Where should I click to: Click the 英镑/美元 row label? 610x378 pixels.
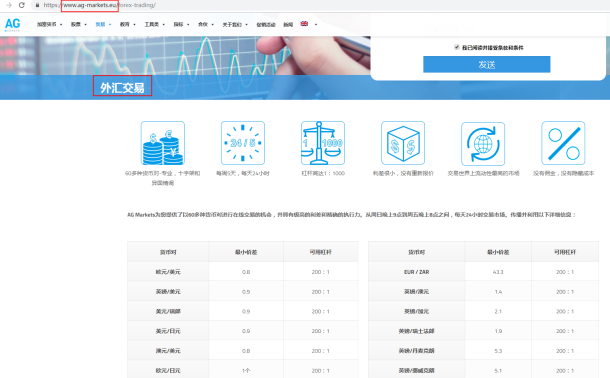coord(168,292)
